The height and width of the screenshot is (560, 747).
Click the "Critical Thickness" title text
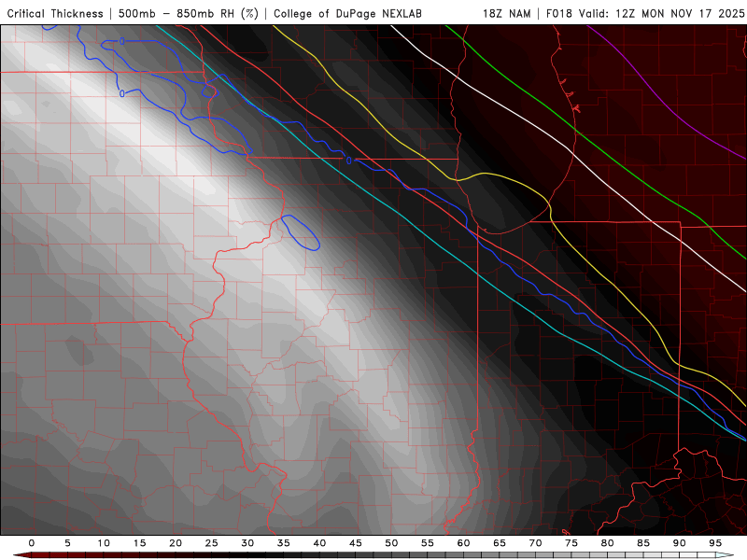55,13
